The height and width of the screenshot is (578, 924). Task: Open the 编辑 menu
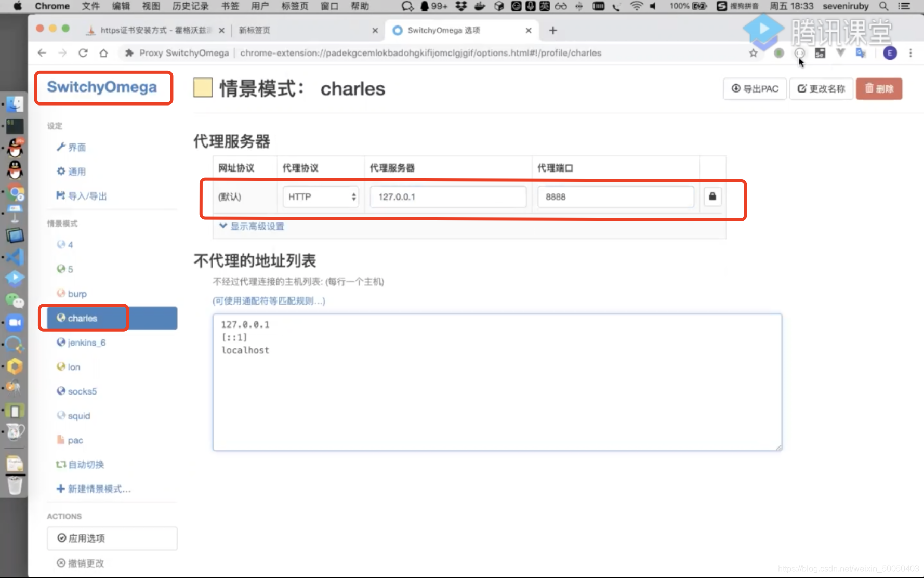click(121, 6)
